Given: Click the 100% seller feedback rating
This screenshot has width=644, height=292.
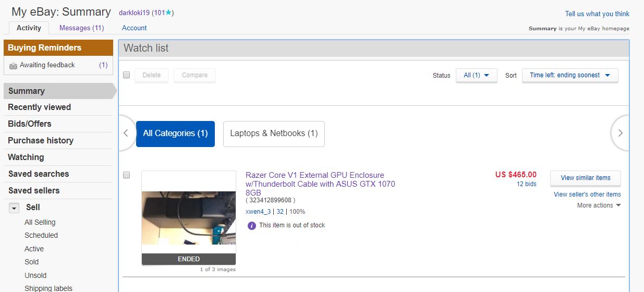Looking at the screenshot, I should pyautogui.click(x=297, y=212).
